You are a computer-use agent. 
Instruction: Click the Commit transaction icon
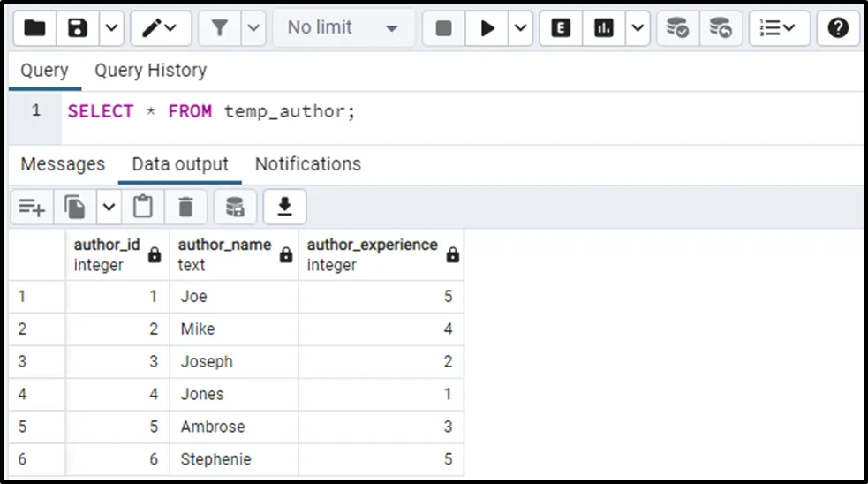click(x=677, y=28)
